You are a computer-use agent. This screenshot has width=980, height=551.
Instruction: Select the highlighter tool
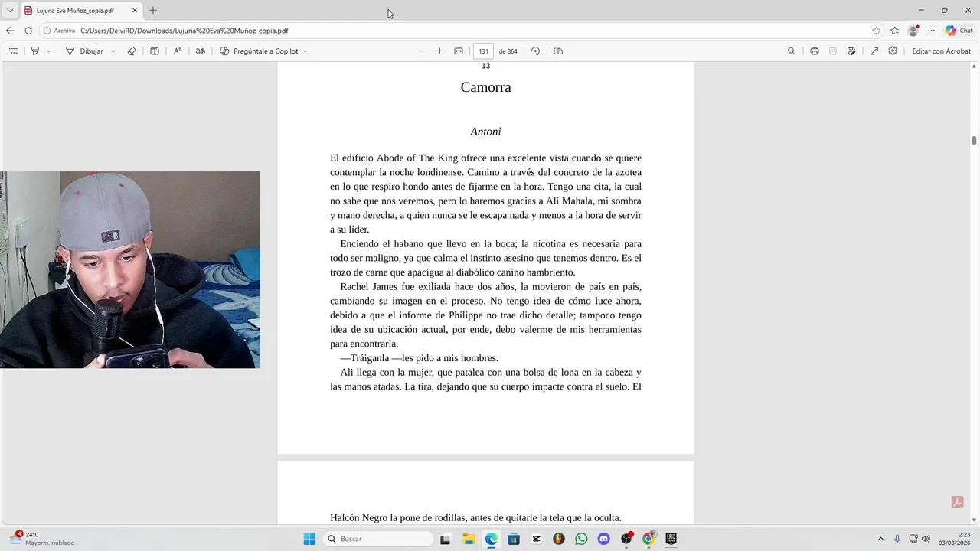click(34, 51)
